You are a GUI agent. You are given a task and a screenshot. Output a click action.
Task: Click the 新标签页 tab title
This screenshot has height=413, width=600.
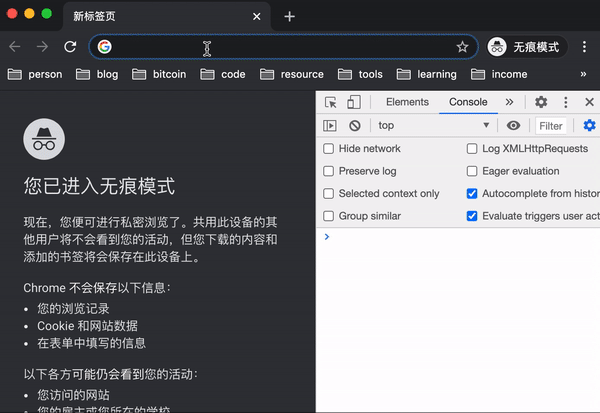[x=94, y=16]
